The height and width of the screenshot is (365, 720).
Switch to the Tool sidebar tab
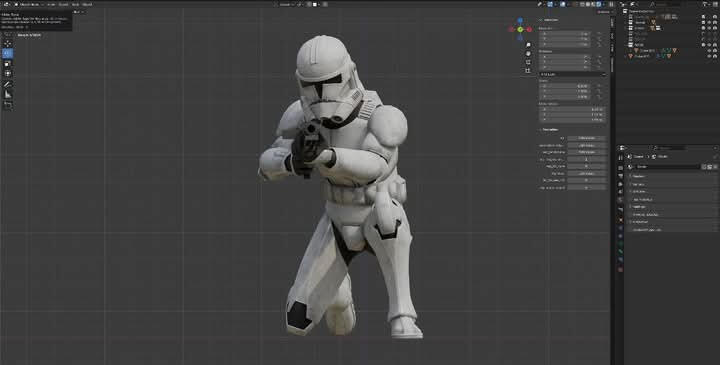click(612, 36)
